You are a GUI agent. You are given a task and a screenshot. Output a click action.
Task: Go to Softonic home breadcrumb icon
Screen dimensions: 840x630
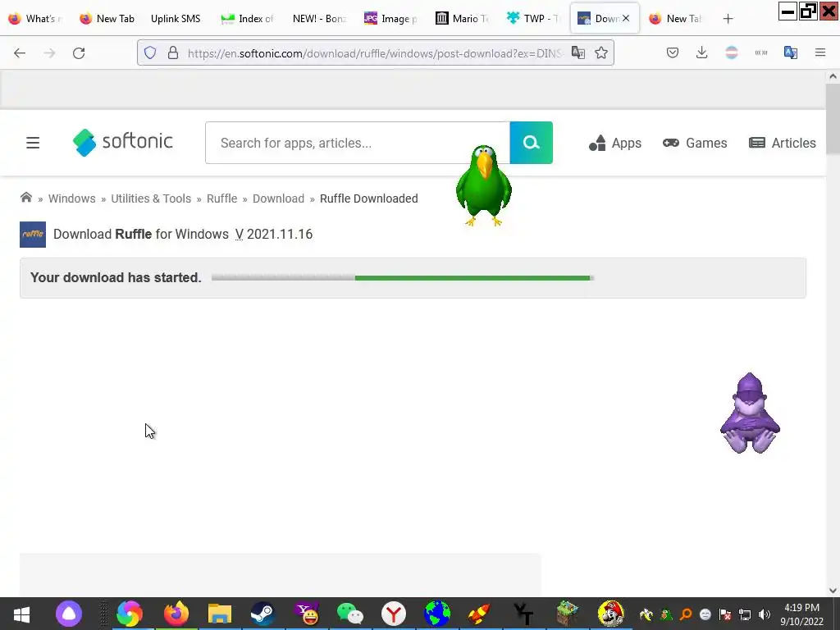pos(25,198)
